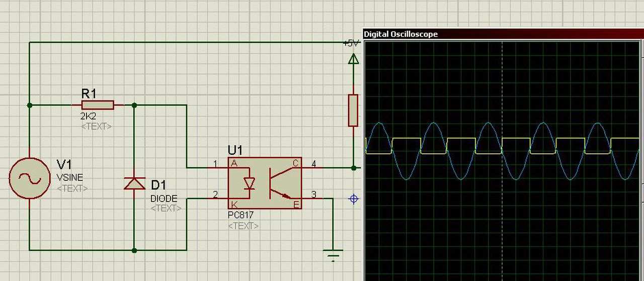Viewport: 644px width, 281px height.
Task: Click the PC817 optocoupler U1 body
Action: (x=265, y=183)
